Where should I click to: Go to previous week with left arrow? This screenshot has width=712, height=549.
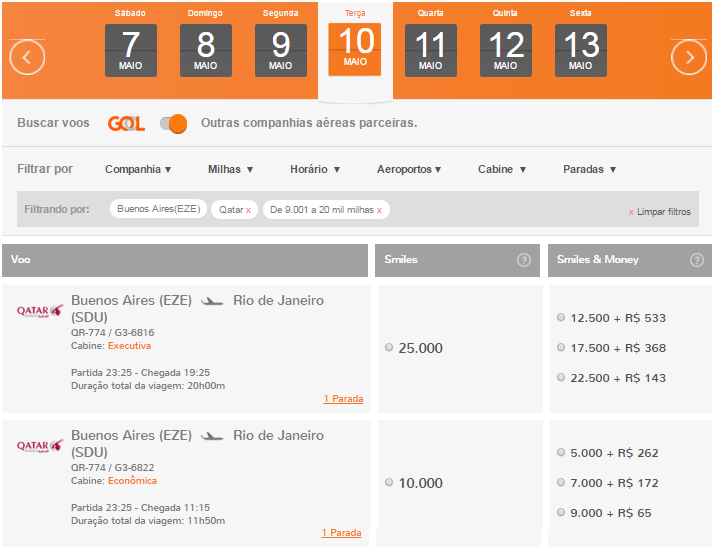(27, 57)
